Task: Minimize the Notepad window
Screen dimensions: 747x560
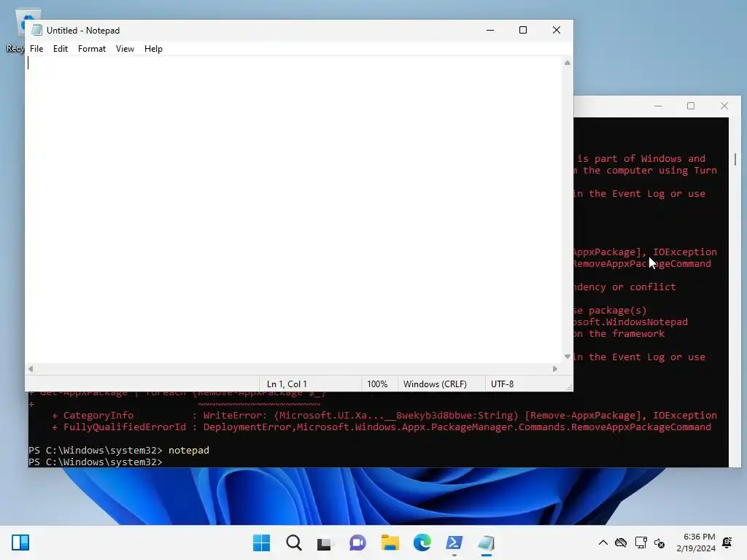Action: pos(490,30)
